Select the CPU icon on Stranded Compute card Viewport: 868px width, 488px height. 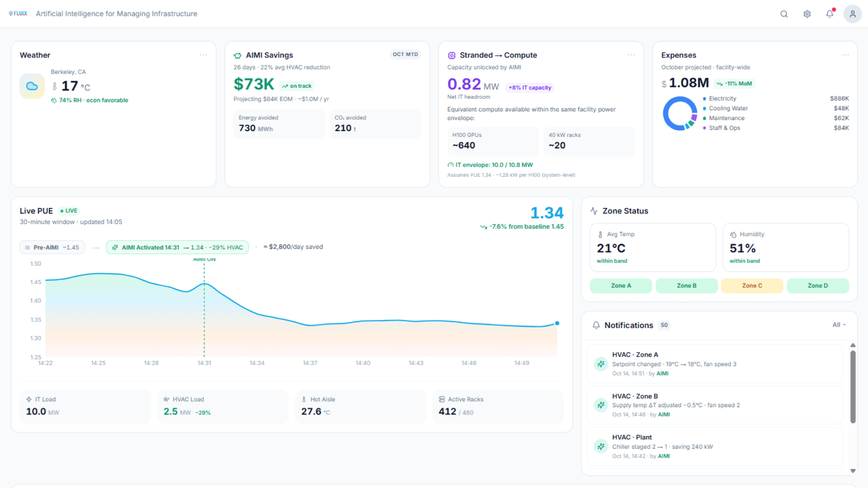point(452,55)
